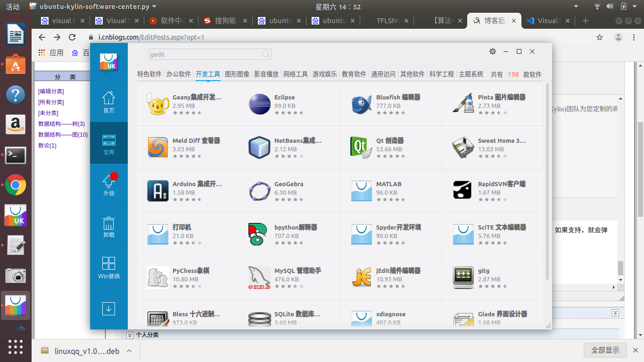The image size is (644, 362).
Task: Switch to 网络工具 category tab
Action: [296, 74]
